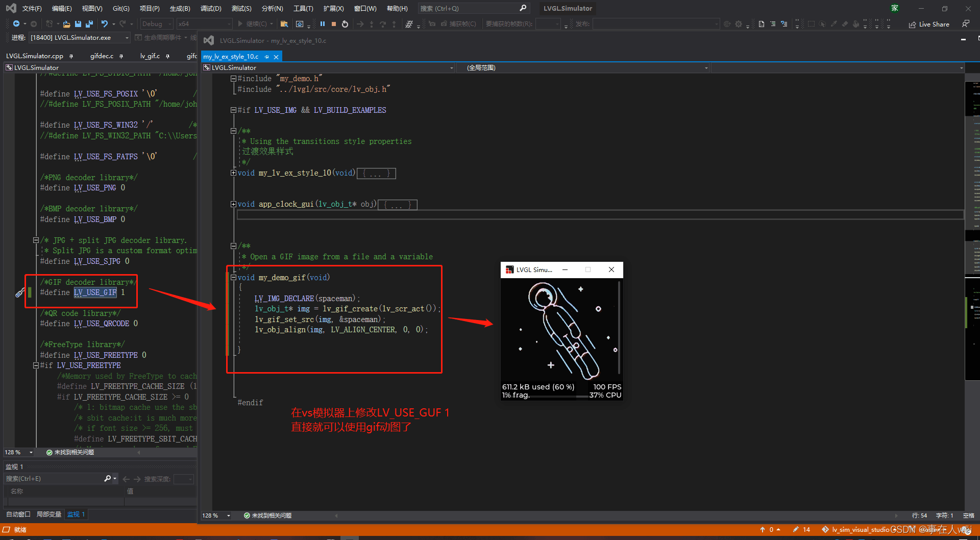
Task: Expand collapsed app_clock_gui function
Action: tap(233, 204)
